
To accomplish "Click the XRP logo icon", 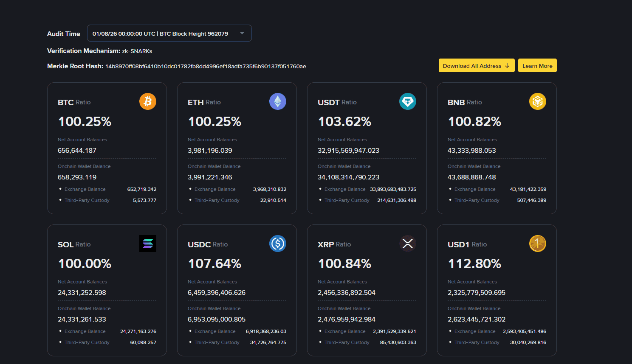I will pyautogui.click(x=408, y=244).
